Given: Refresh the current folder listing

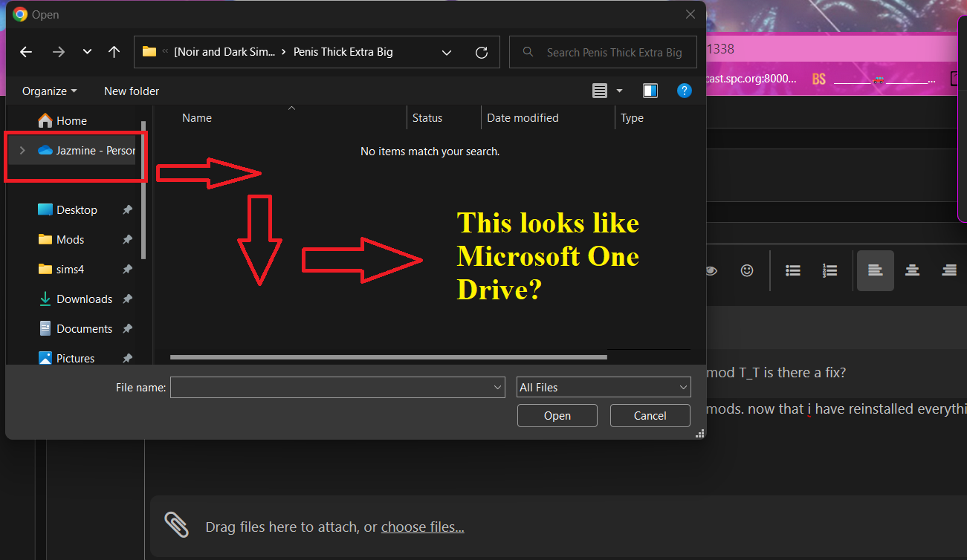Looking at the screenshot, I should (482, 52).
